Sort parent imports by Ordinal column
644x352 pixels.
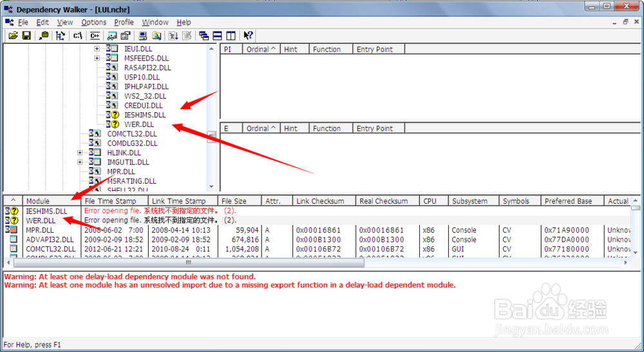click(x=261, y=50)
